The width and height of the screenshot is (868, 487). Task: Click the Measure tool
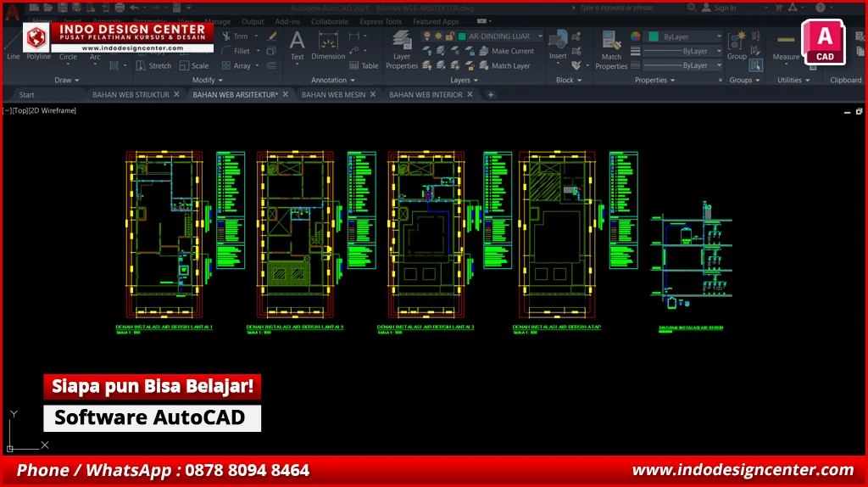pos(786,48)
